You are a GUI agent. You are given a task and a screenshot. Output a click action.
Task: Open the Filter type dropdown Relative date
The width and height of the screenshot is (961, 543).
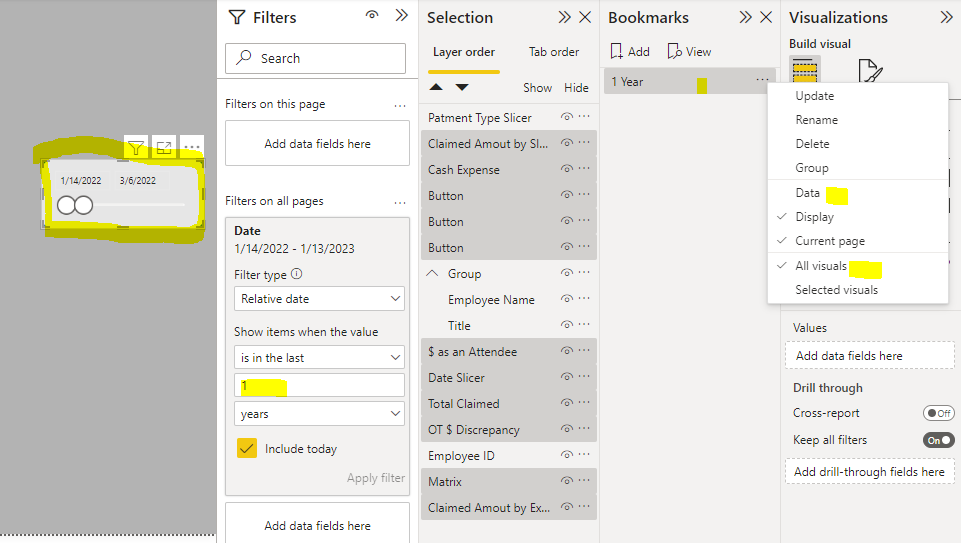(319, 298)
